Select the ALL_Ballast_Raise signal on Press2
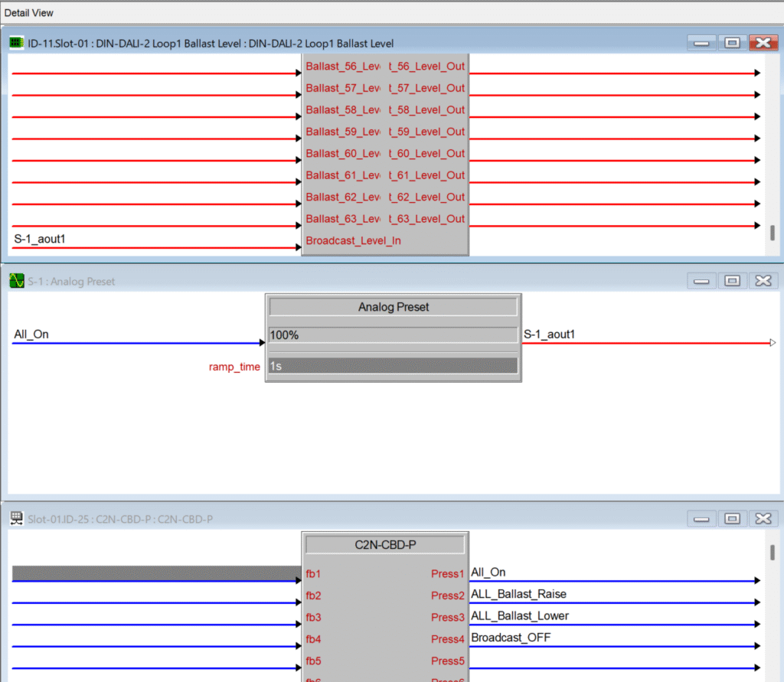784x682 pixels. click(518, 594)
